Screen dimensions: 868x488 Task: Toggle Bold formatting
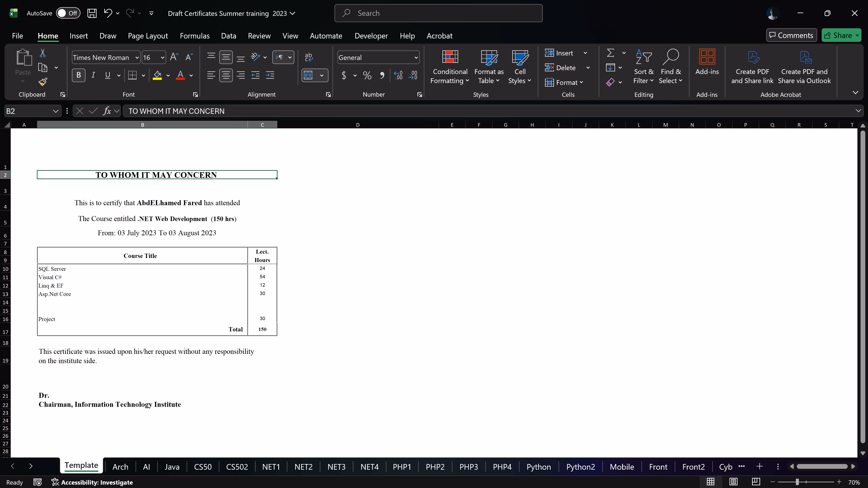coord(78,75)
